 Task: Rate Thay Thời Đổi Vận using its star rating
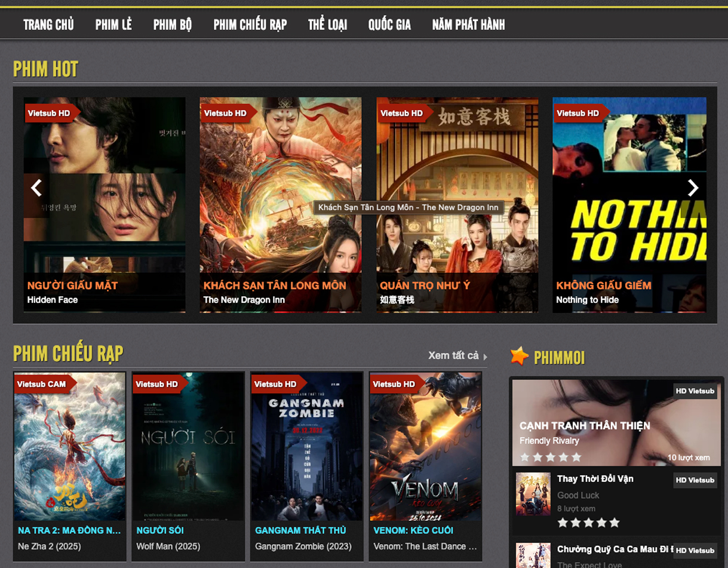click(x=588, y=523)
